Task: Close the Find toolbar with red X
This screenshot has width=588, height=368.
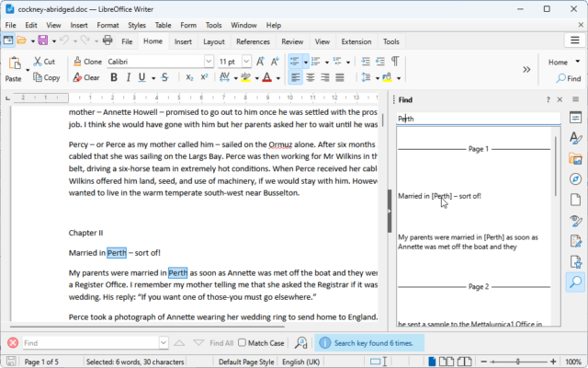Action: 13,342
